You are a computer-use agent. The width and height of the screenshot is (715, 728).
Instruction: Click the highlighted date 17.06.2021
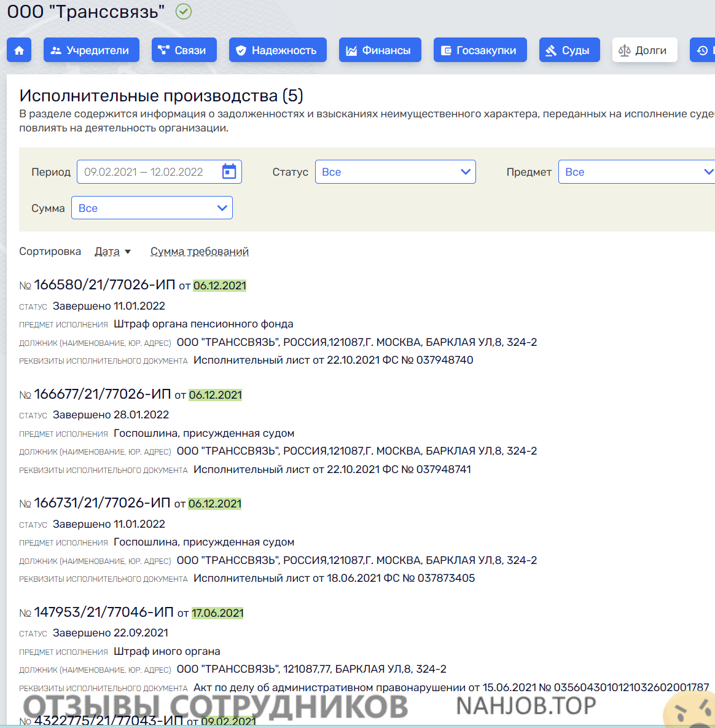point(217,613)
